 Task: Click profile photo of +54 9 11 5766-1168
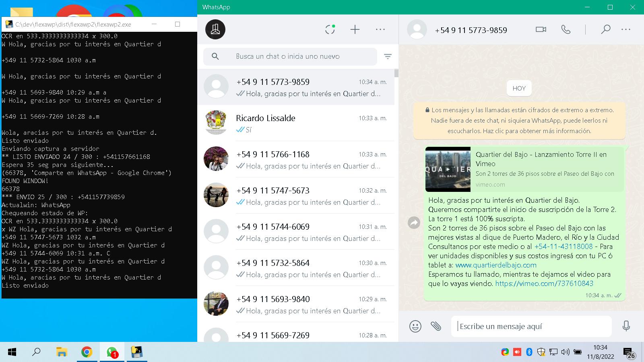pos(216,158)
